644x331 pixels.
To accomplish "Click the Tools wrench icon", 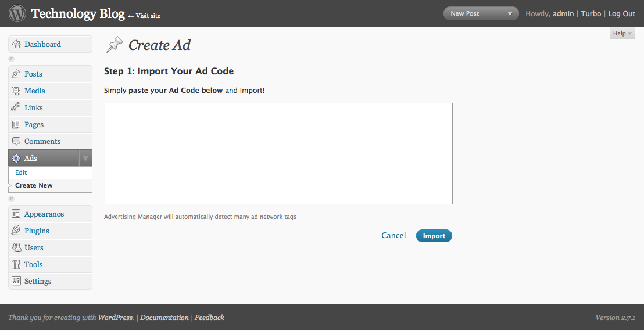I will (x=16, y=265).
